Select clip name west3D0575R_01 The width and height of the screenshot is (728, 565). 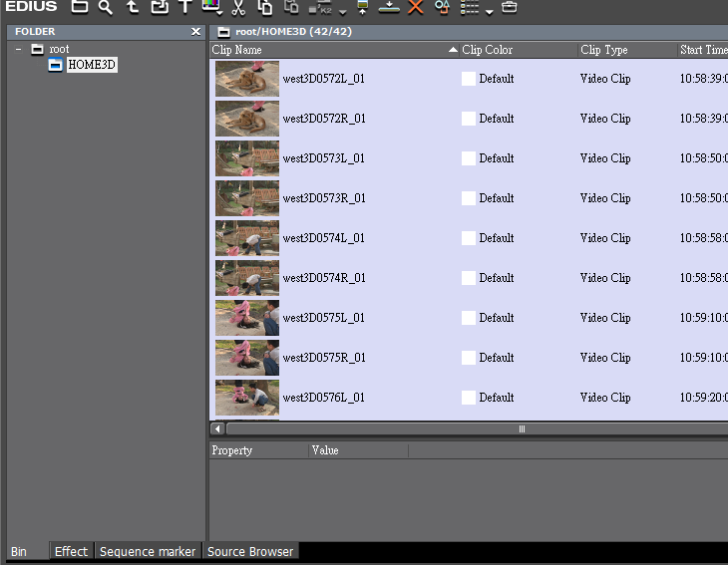324,358
